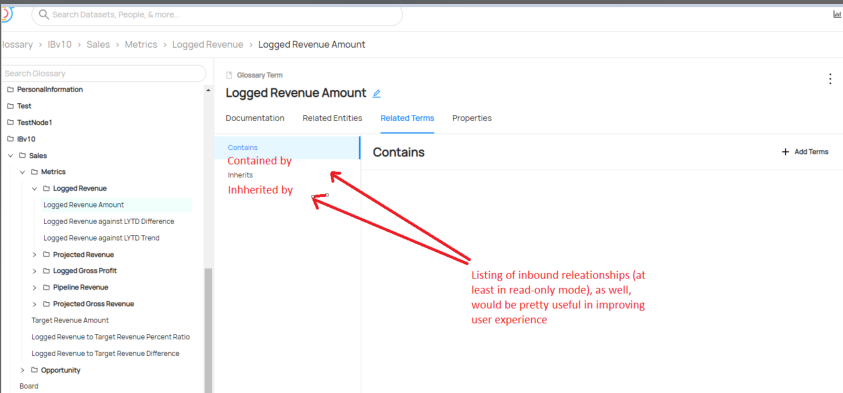
Task: Collapse the Metrics node chevron
Action: point(22,172)
